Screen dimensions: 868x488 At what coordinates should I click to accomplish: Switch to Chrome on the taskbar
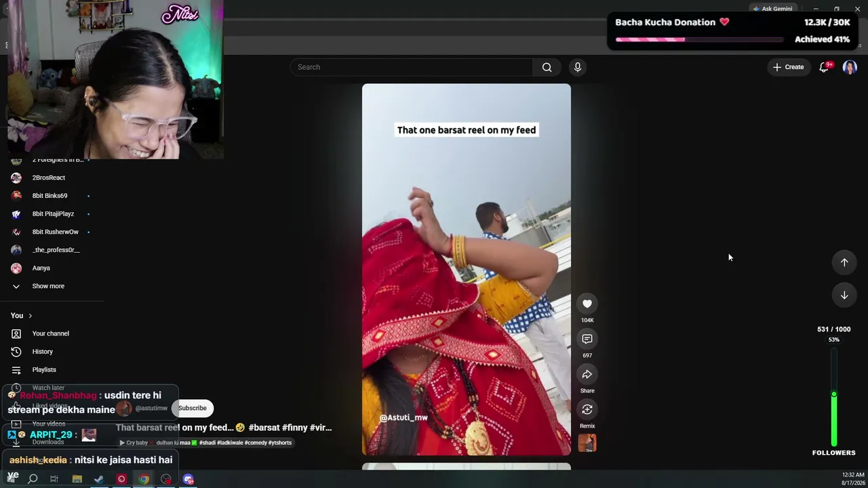[144, 479]
